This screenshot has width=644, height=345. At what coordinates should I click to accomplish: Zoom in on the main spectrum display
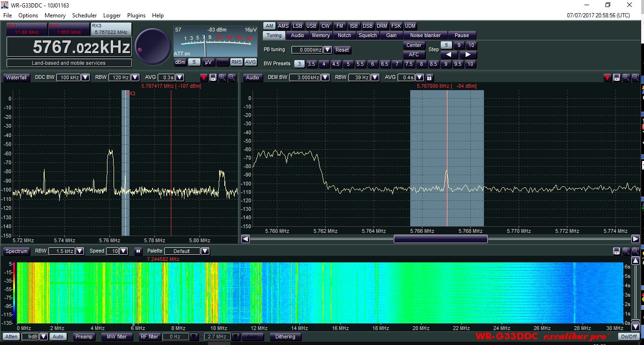(222, 77)
